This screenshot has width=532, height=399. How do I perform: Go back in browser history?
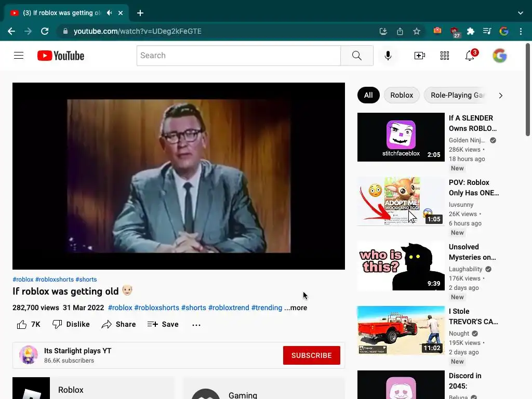click(x=11, y=31)
